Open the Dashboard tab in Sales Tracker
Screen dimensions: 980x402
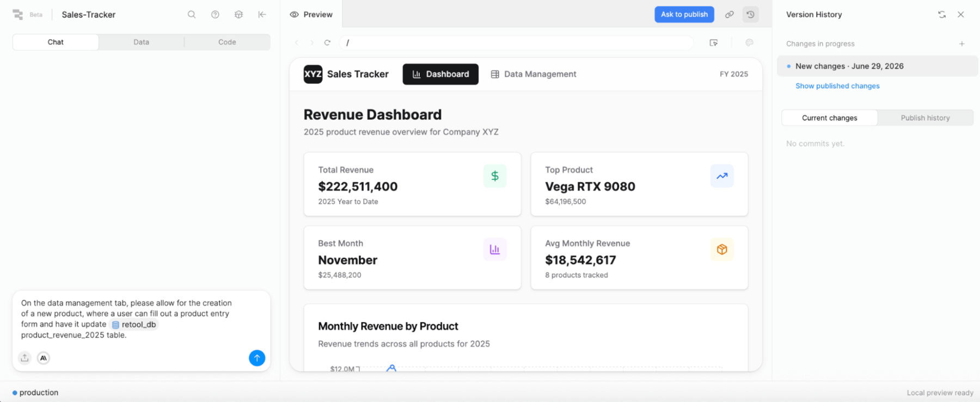pyautogui.click(x=440, y=74)
